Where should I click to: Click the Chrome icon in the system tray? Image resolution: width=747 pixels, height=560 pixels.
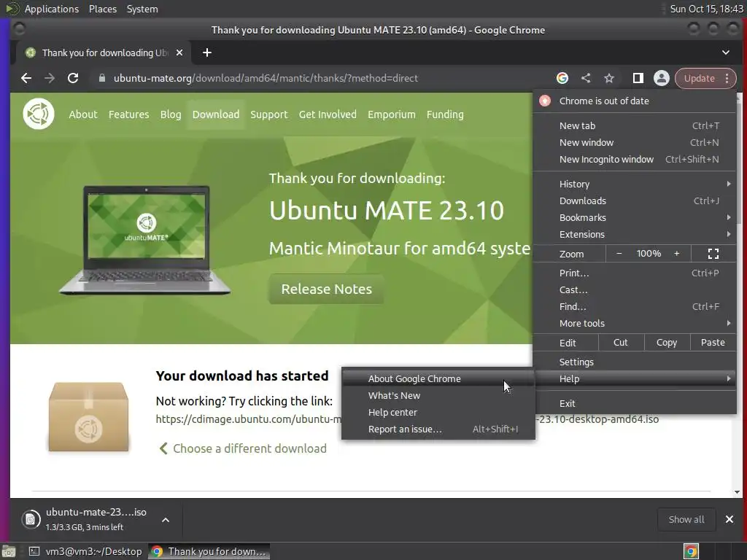(692, 551)
